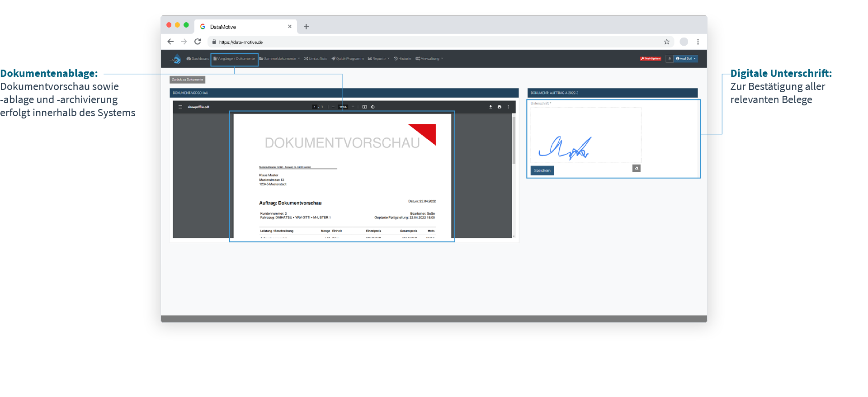Click the DOKUMENT-VORSCHAU panel header
Image resolution: width=868 pixels, height=397 pixels.
[x=344, y=93]
